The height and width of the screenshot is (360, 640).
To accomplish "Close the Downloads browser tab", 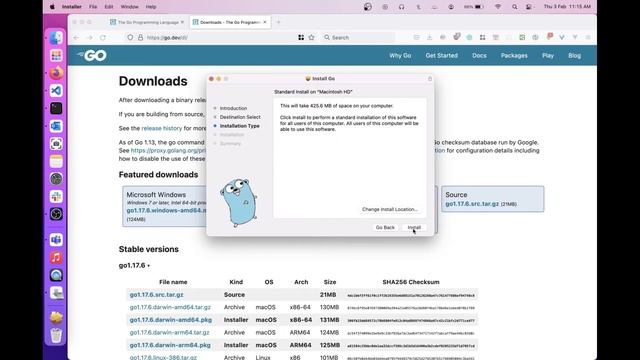I will (265, 22).
